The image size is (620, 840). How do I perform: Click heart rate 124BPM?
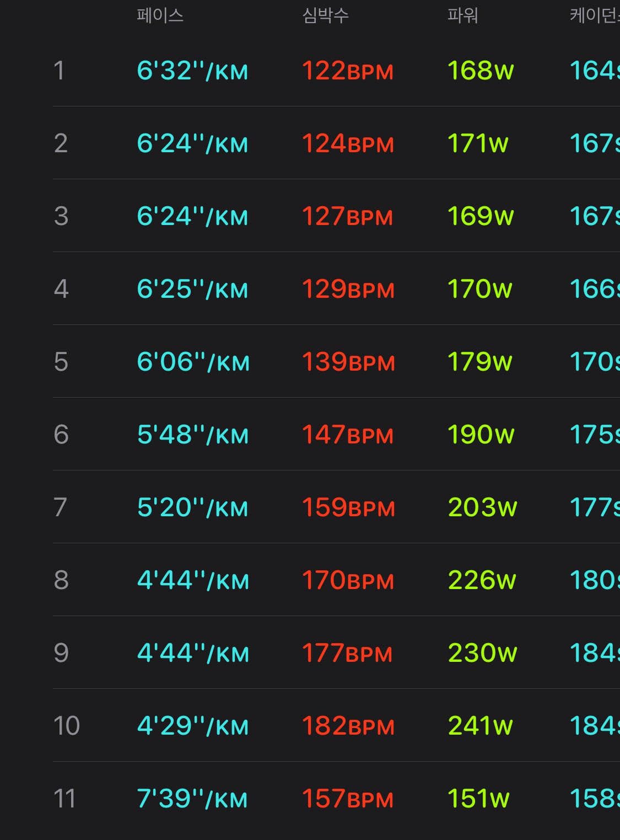(348, 143)
